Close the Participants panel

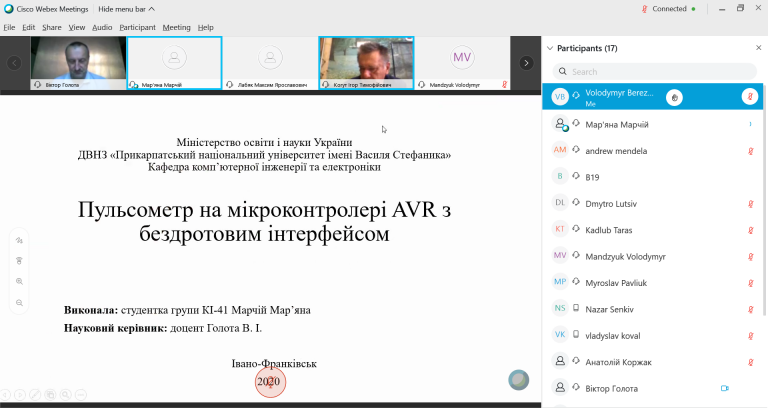[758, 48]
